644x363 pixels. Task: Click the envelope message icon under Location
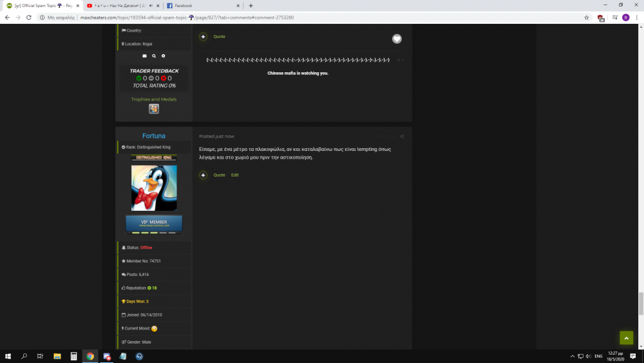(144, 56)
